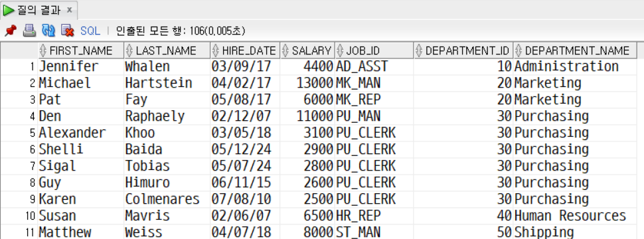Select the cell 'Hartstein'

click(x=167, y=83)
